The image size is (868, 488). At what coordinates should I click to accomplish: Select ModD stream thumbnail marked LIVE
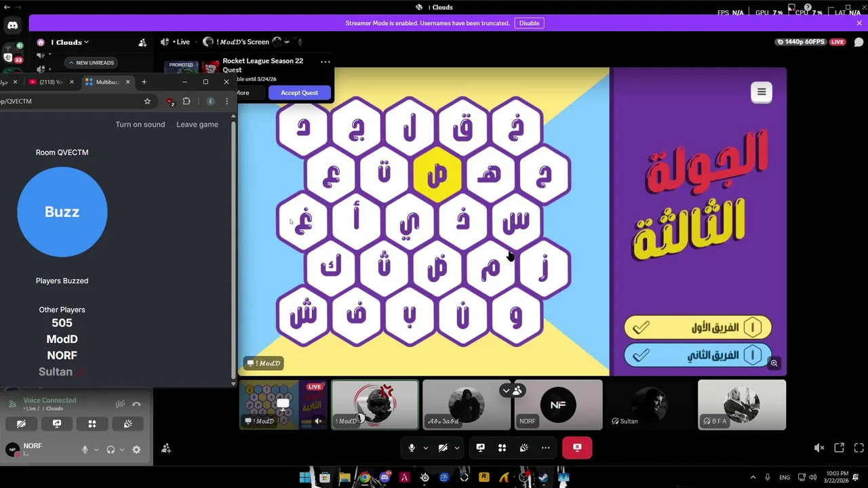[x=283, y=405]
